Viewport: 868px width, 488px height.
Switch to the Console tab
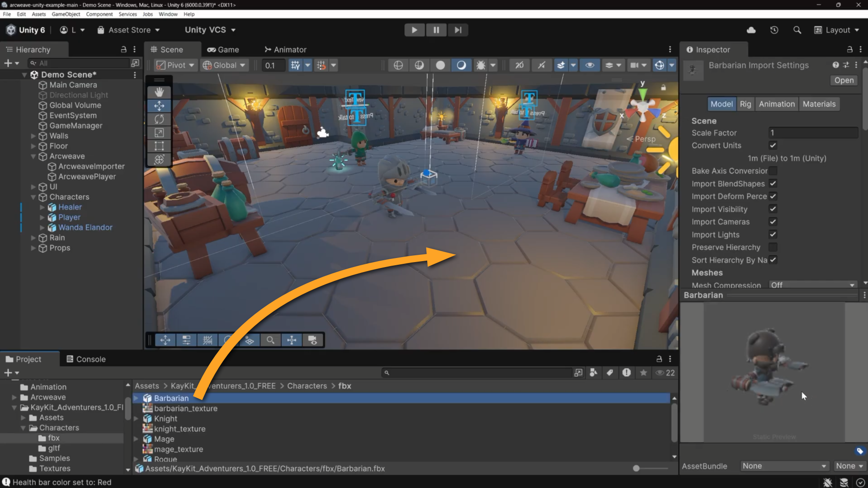click(86, 359)
